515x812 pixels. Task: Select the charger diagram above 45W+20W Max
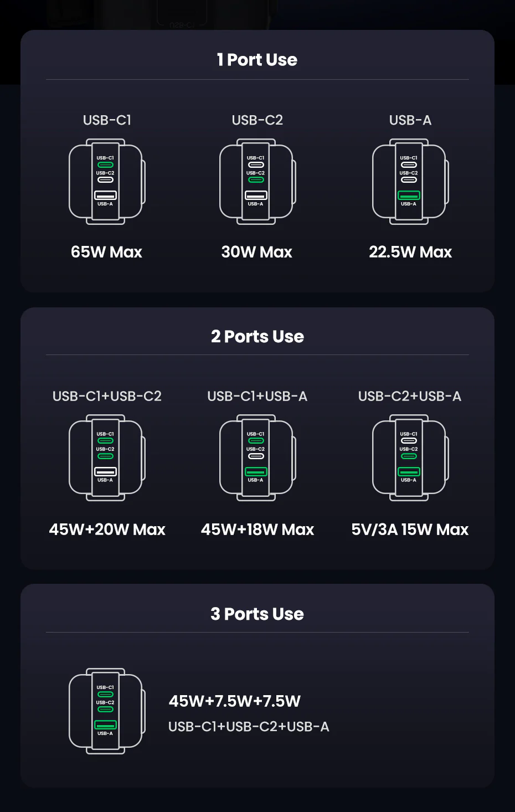(x=107, y=458)
